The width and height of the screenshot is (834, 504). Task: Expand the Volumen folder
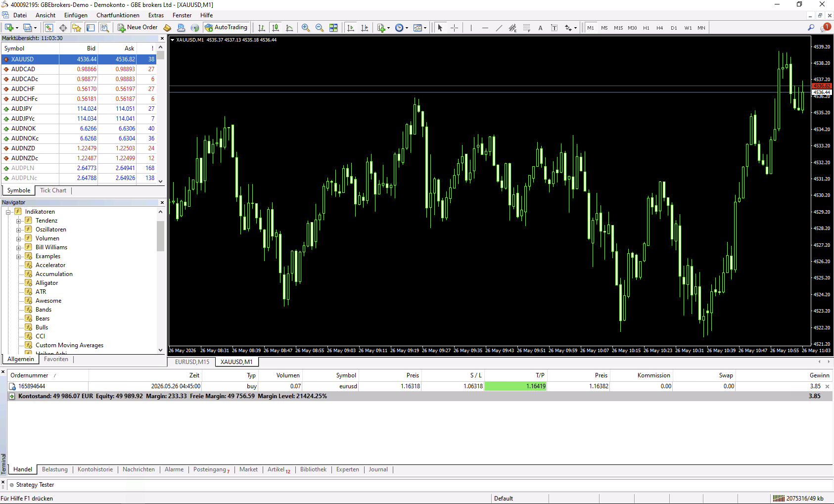18,238
